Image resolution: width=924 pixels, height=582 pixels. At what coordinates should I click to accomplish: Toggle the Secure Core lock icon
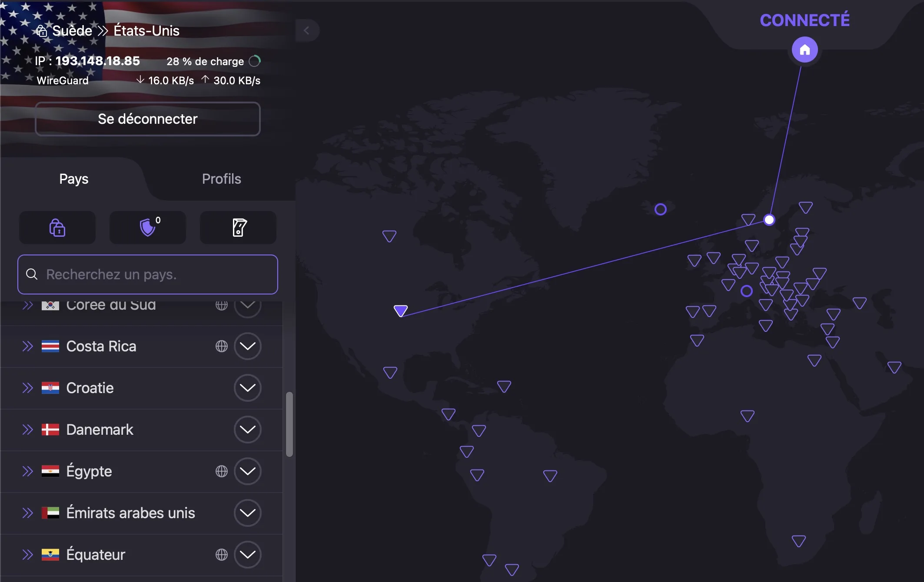coord(57,228)
